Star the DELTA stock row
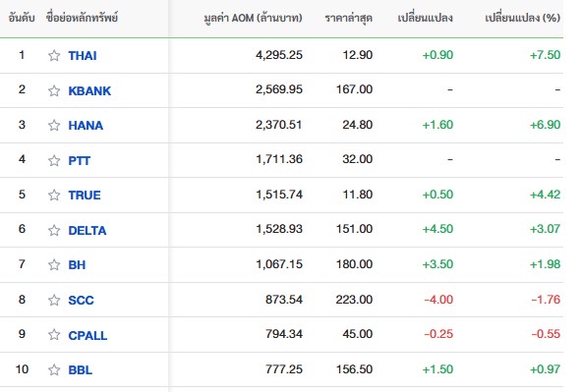This screenshot has height=392, width=582. point(54,230)
